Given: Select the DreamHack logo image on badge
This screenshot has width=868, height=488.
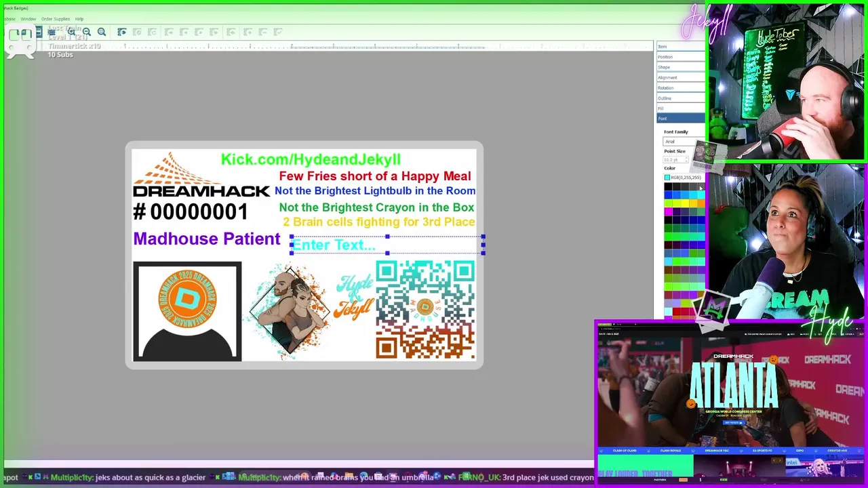Looking at the screenshot, I should tap(201, 174).
